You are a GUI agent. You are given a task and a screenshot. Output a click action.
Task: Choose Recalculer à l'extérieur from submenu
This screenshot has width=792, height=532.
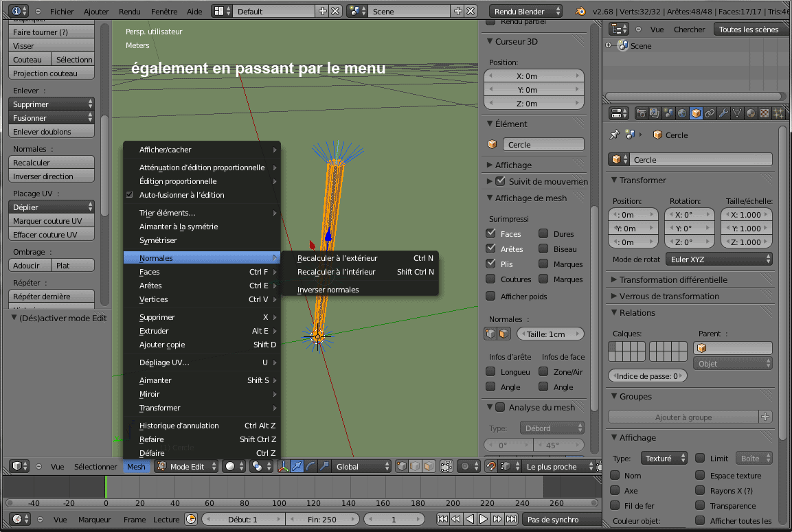[x=337, y=258]
